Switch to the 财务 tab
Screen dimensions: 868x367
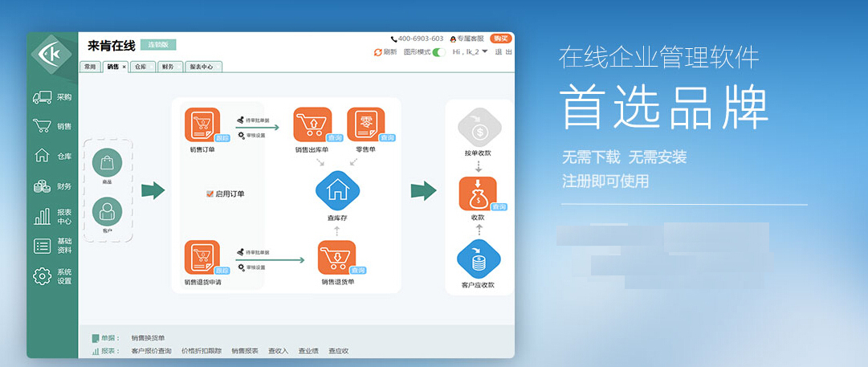[x=169, y=67]
